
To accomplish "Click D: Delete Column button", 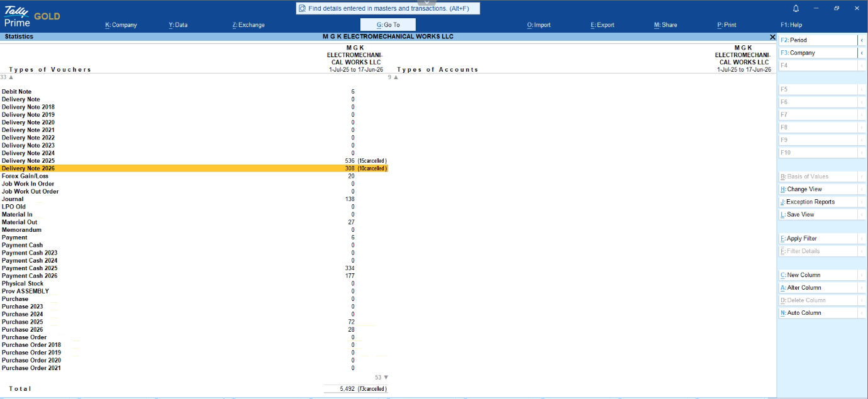I will click(x=818, y=300).
